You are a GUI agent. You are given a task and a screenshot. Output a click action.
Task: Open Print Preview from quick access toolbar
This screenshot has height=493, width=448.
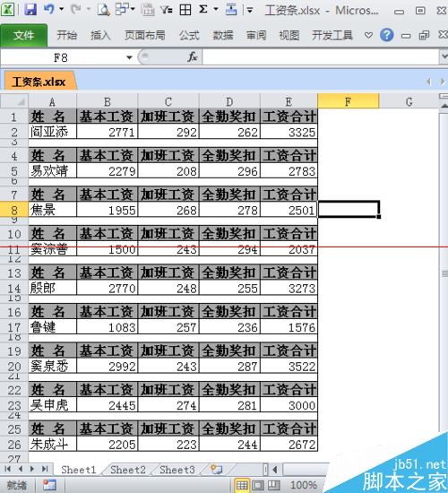103,10
